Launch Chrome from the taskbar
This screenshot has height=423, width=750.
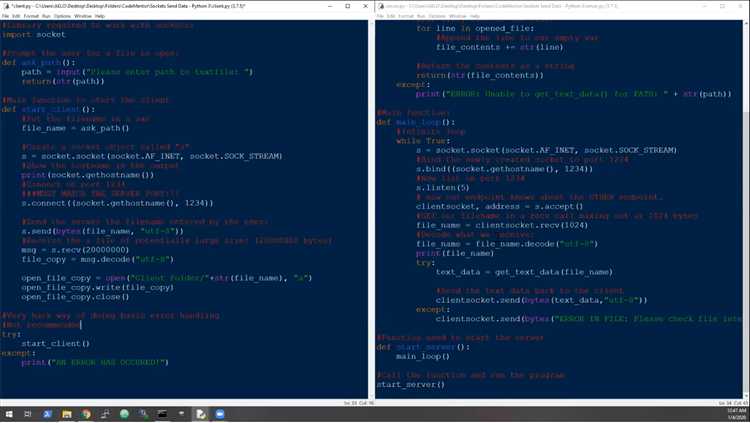tap(86, 414)
